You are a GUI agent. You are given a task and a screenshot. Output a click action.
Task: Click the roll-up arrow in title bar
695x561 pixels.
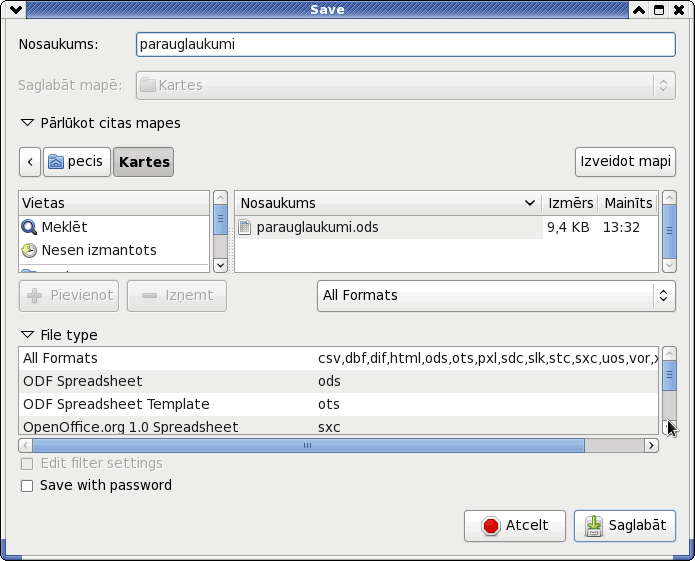point(639,10)
